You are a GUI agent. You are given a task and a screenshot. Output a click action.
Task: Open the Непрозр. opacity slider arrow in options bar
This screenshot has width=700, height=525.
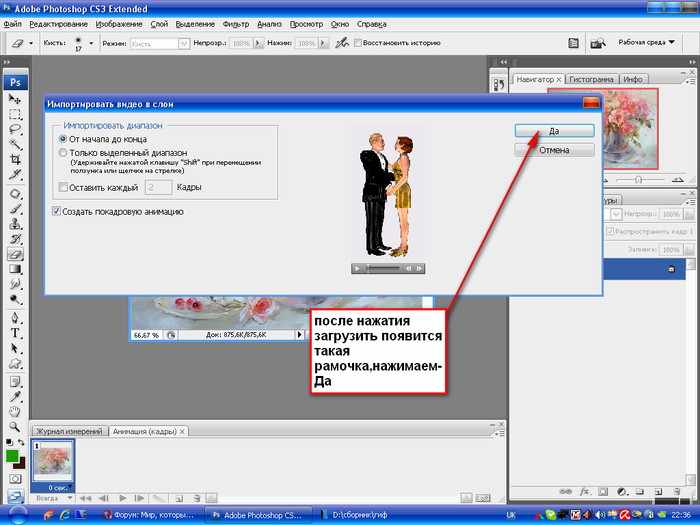[258, 43]
